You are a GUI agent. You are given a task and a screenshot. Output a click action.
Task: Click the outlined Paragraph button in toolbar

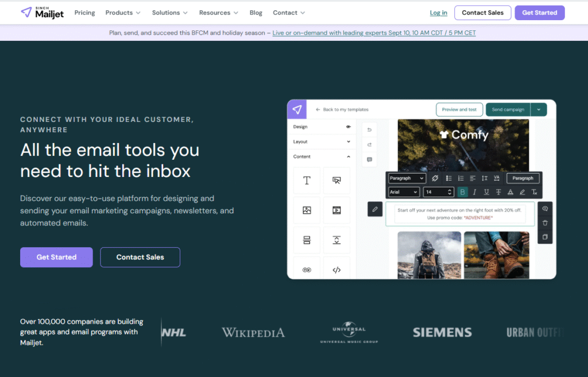coord(523,178)
